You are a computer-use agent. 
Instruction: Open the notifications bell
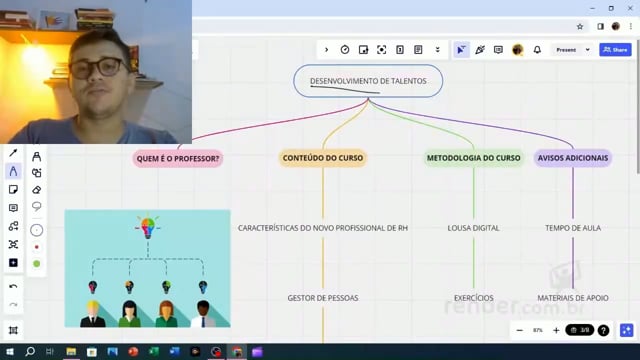coord(537,50)
